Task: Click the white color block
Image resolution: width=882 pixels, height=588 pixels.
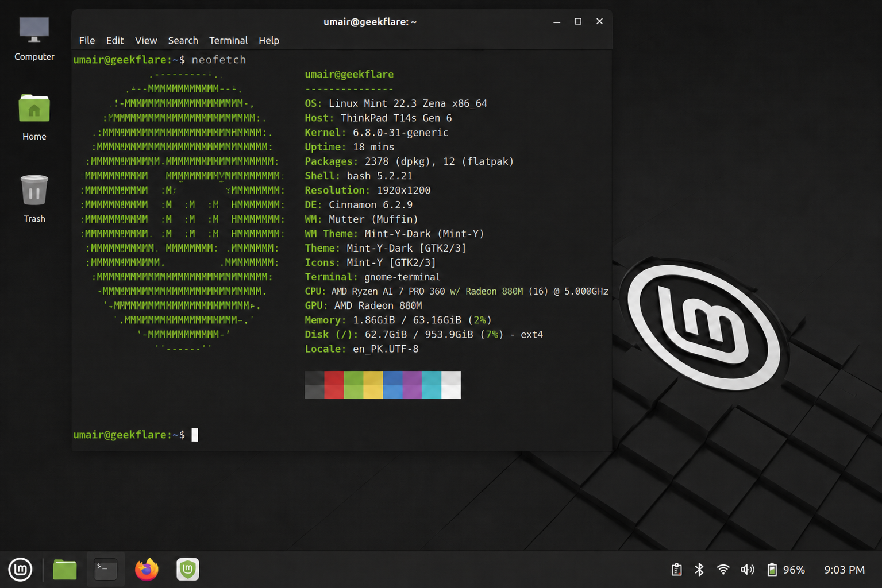Action: tap(451, 385)
